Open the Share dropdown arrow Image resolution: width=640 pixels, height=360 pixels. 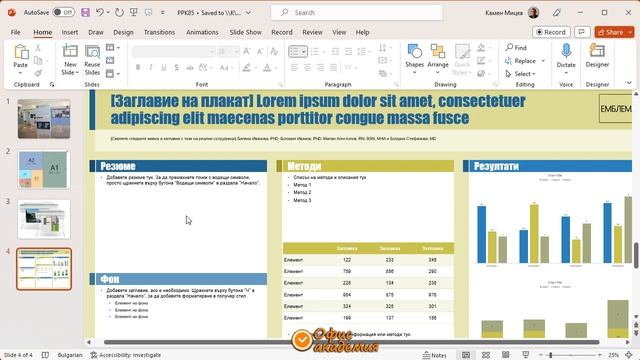pyautogui.click(x=630, y=32)
